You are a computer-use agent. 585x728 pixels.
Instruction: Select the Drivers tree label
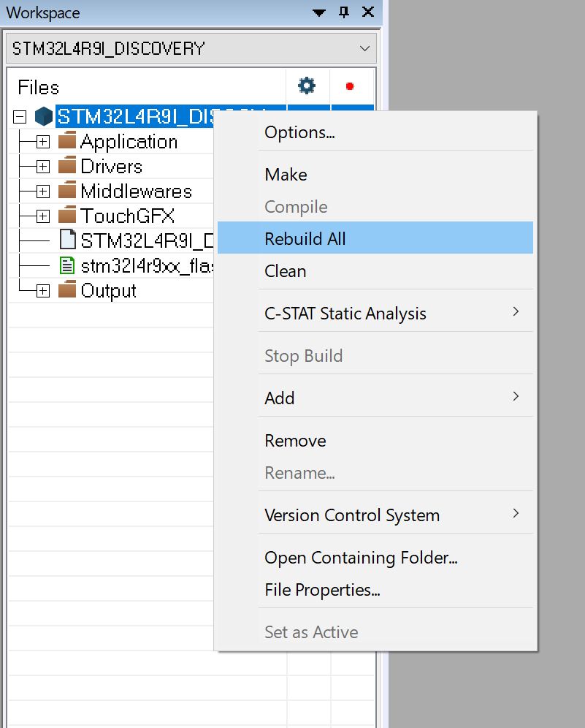coord(111,166)
